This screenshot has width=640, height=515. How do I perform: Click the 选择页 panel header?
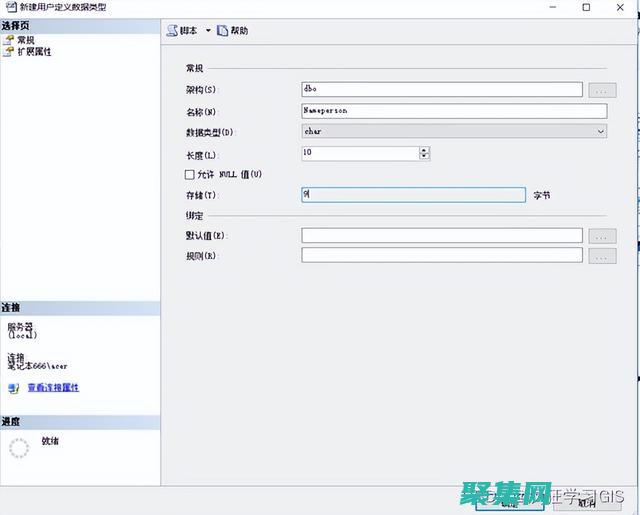point(80,26)
